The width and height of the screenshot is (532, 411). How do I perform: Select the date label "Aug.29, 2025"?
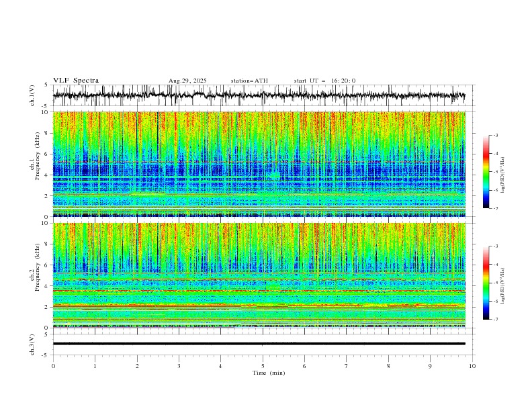(x=187, y=81)
